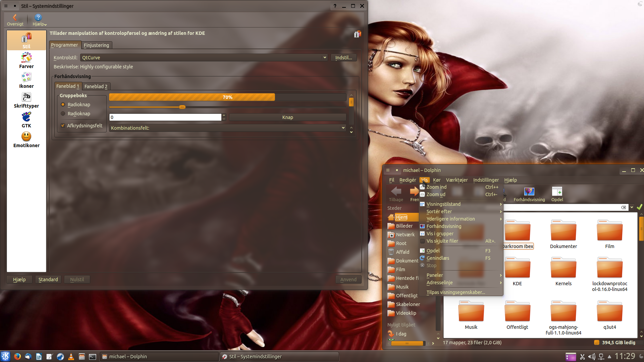644x362 pixels.
Task: Open the Farver colors category
Action: [x=26, y=61]
